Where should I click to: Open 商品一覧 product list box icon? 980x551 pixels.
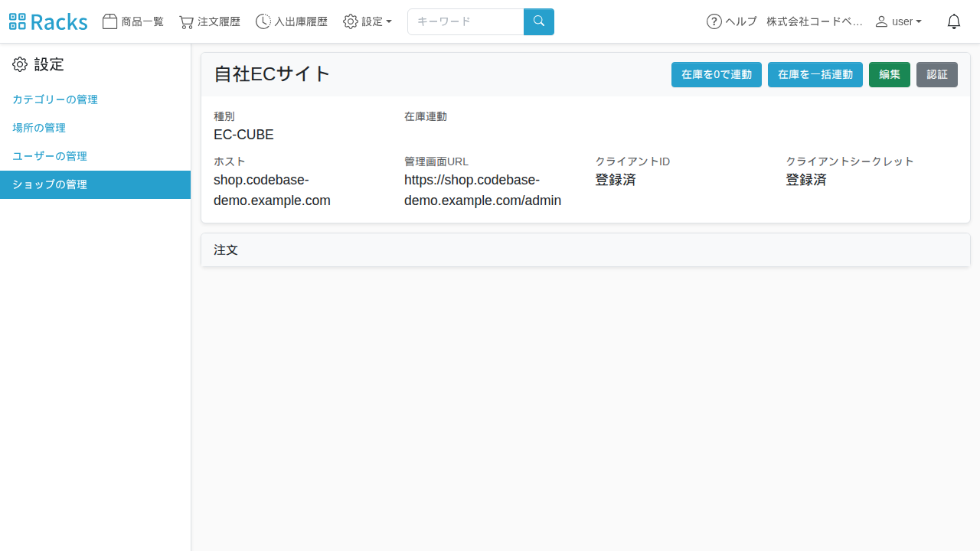110,21
